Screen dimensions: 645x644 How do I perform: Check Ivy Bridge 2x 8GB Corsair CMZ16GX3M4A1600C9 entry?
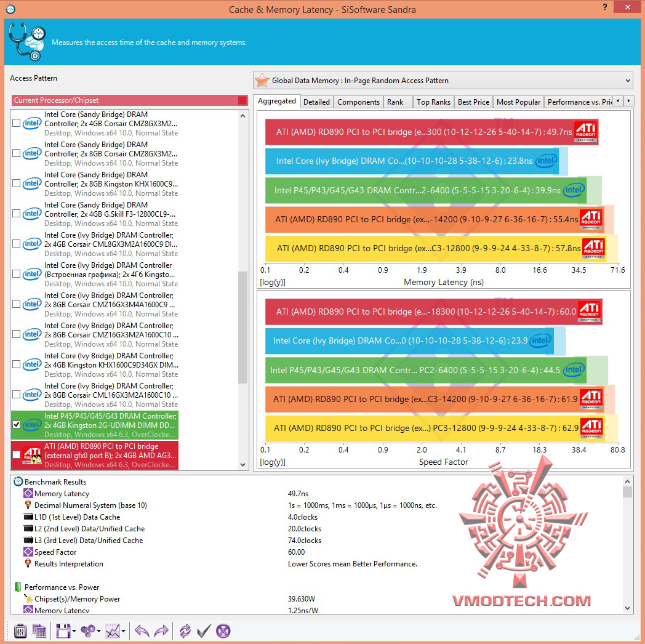[x=17, y=304]
